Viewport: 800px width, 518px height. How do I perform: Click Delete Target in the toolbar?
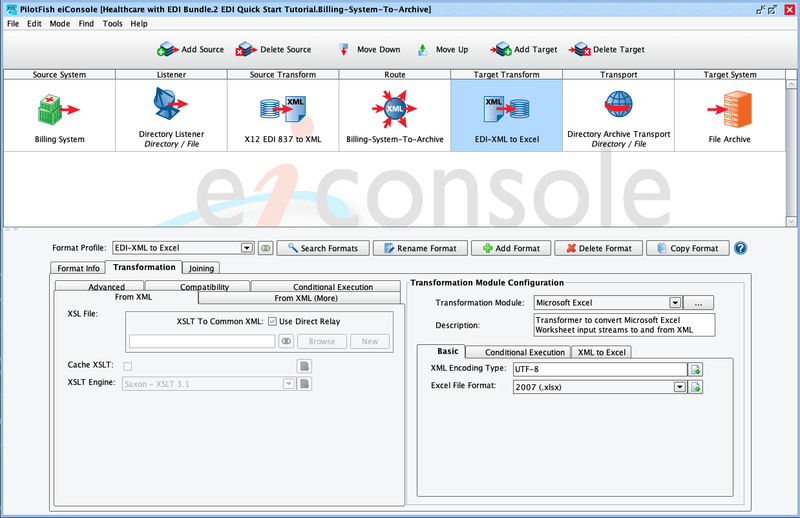(607, 50)
